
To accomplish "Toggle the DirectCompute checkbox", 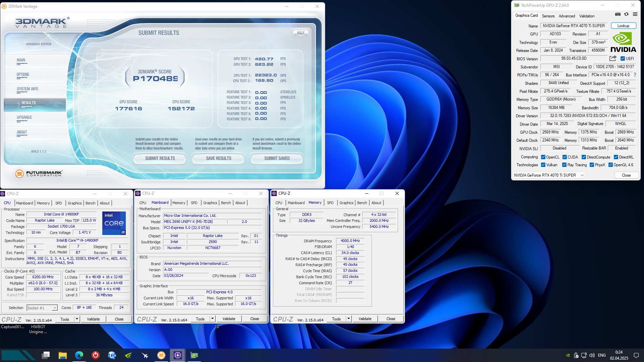I will (584, 157).
